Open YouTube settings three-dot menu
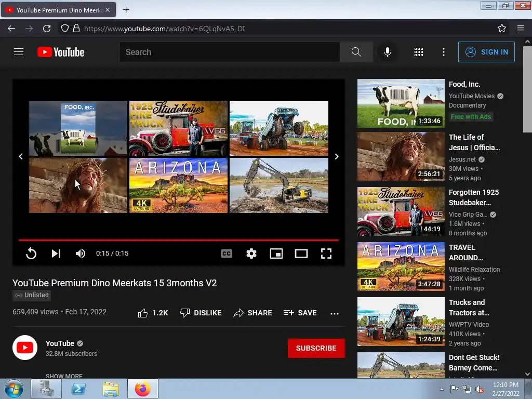The height and width of the screenshot is (399, 532). point(444,52)
